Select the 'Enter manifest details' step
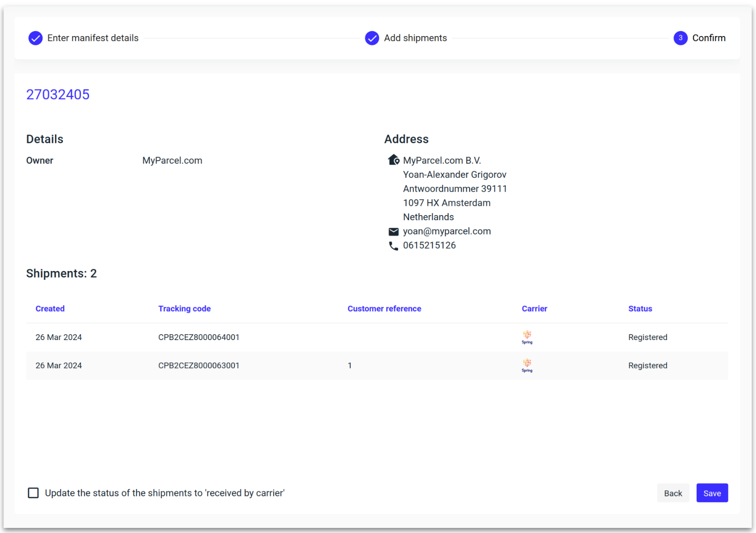The height and width of the screenshot is (533, 756). click(x=93, y=38)
